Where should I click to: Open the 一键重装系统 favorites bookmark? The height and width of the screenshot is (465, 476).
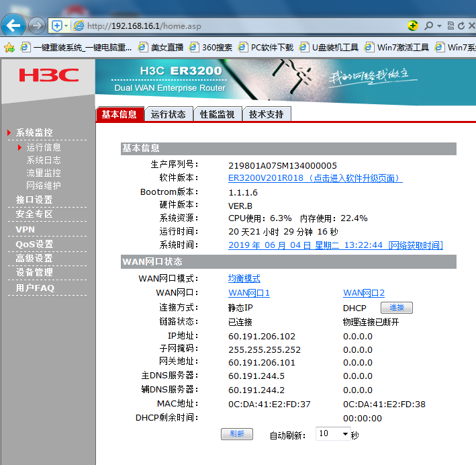coord(76,48)
